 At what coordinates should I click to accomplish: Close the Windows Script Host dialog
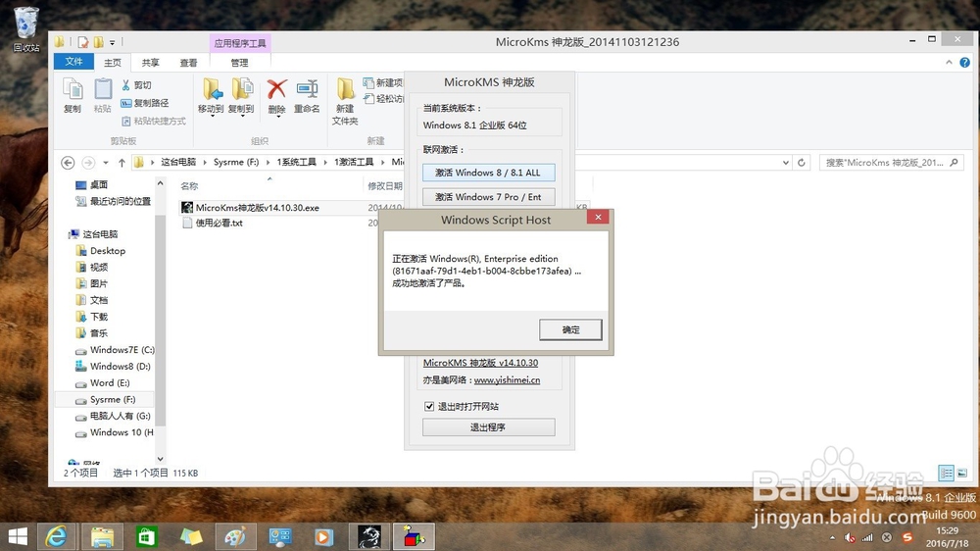coord(598,217)
